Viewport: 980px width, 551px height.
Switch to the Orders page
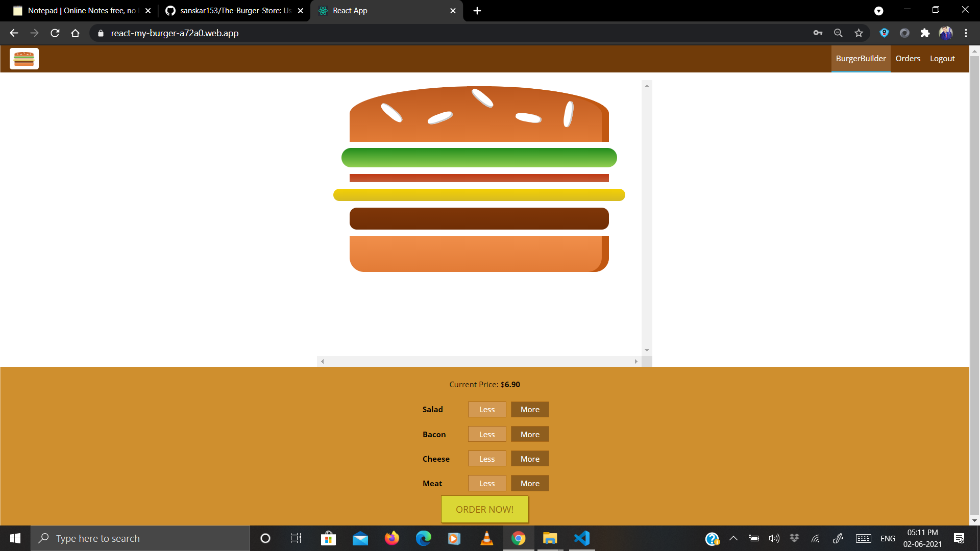(x=908, y=58)
